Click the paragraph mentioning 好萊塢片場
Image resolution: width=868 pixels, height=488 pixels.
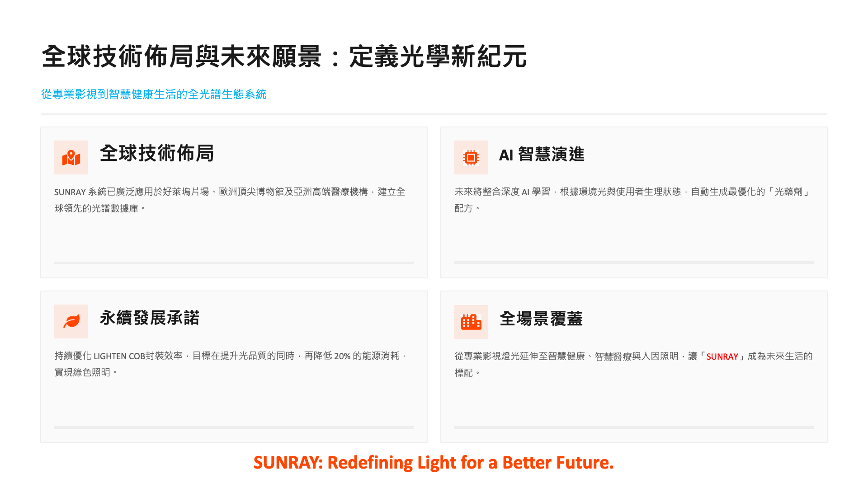pyautogui.click(x=230, y=200)
